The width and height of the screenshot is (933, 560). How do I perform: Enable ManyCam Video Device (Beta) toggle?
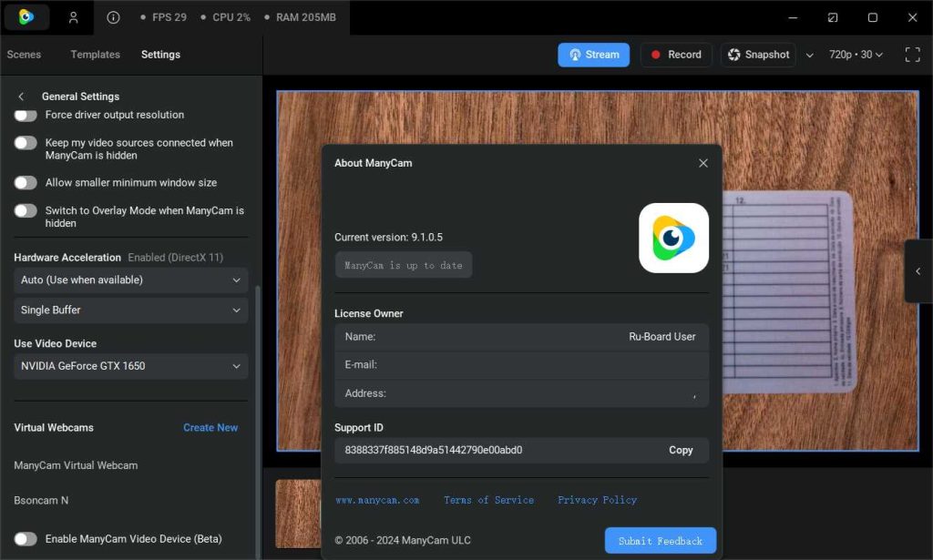point(26,538)
